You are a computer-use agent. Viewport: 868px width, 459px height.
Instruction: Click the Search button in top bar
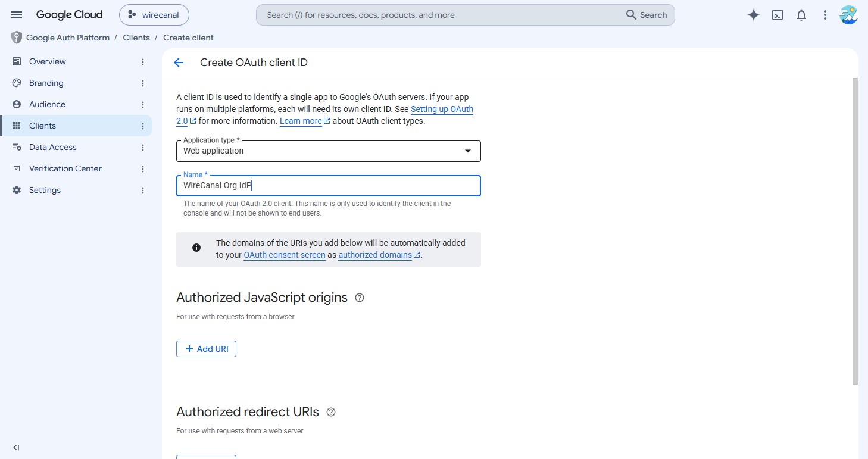[x=647, y=15]
